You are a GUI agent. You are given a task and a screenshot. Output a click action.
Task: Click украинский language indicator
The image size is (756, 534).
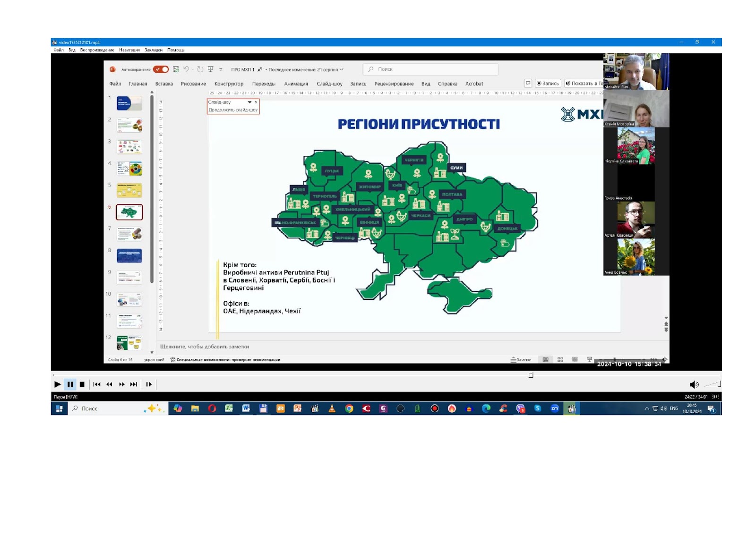click(154, 360)
